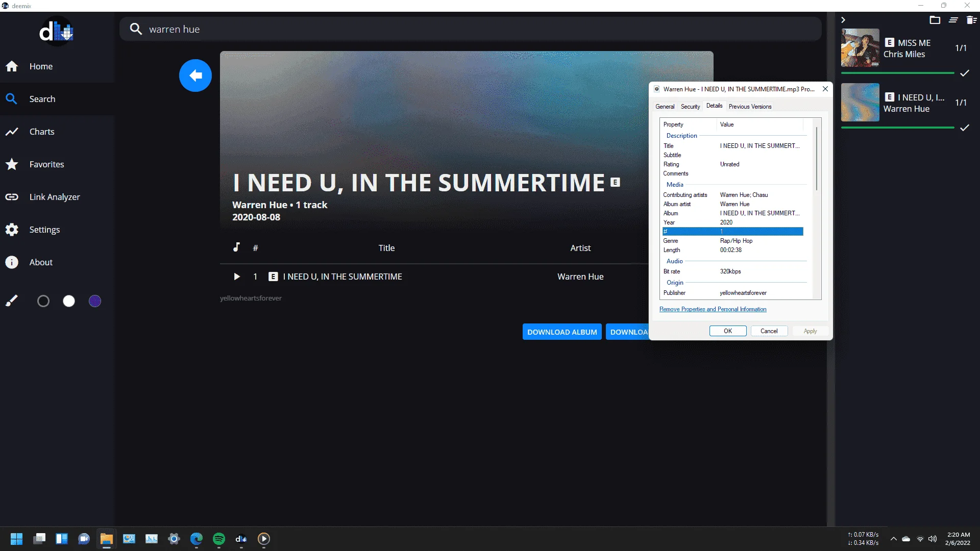Click I NEED U, IN THE SUMMERTIME track title

pos(342,277)
